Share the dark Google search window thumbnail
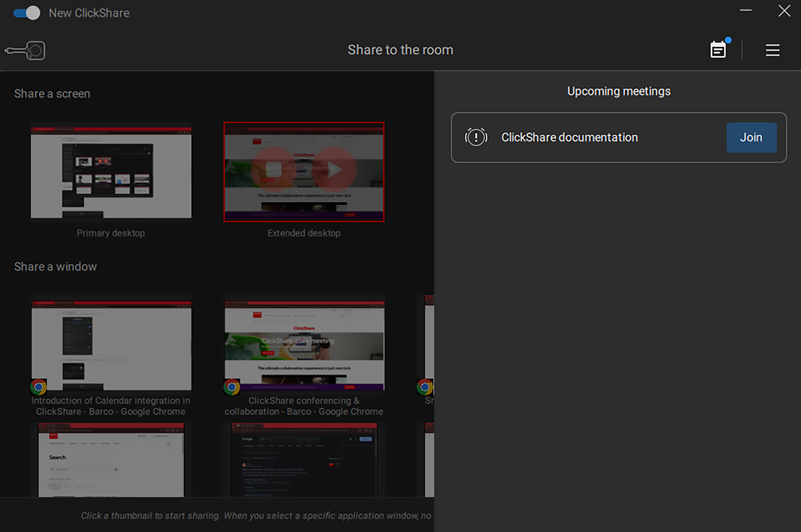 pyautogui.click(x=303, y=461)
